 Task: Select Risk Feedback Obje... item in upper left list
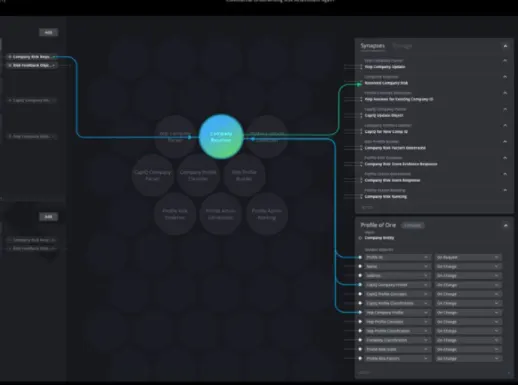[x=32, y=65]
